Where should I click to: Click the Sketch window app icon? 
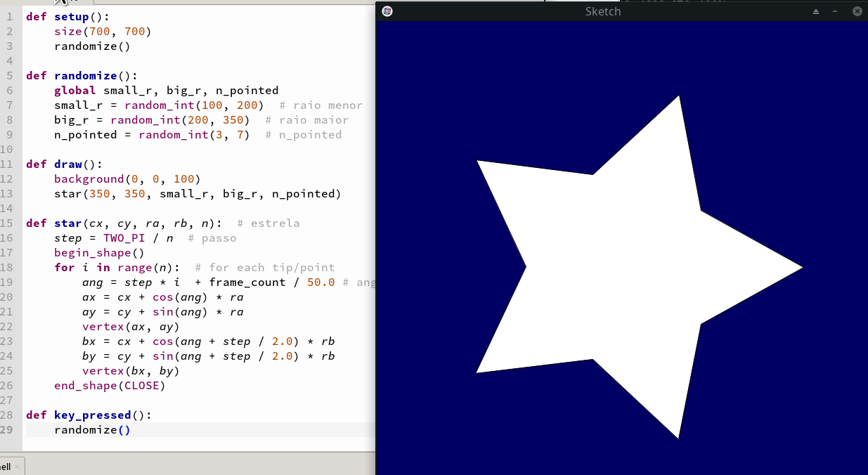point(387,11)
